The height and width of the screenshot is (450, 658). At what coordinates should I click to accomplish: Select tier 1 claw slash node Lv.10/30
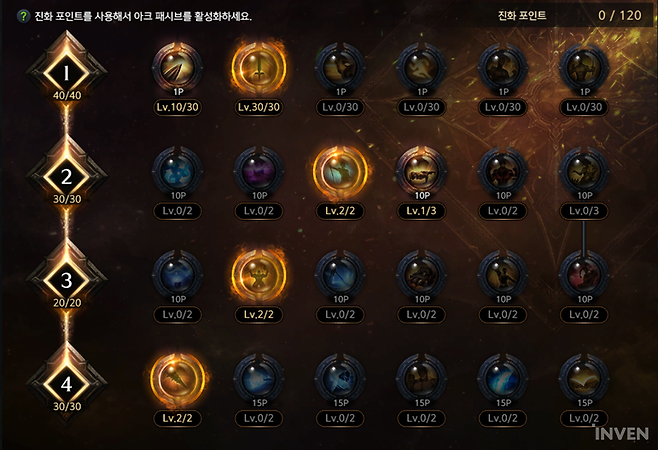(x=177, y=68)
